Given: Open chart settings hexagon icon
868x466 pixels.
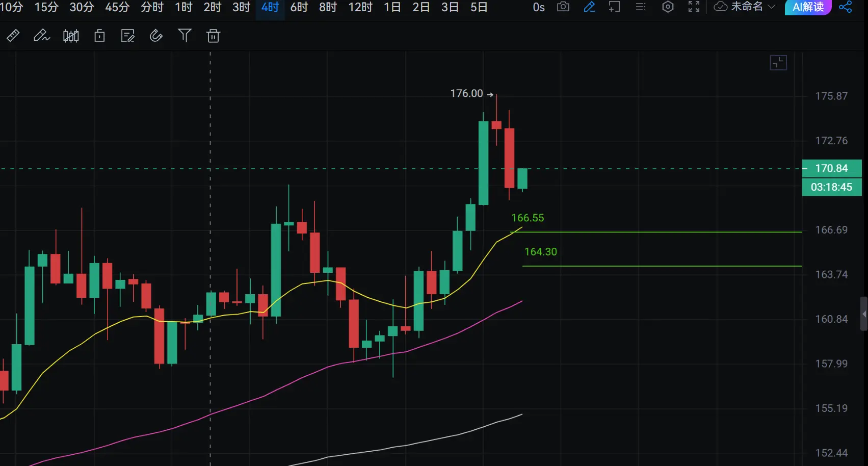Looking at the screenshot, I should tap(668, 7).
